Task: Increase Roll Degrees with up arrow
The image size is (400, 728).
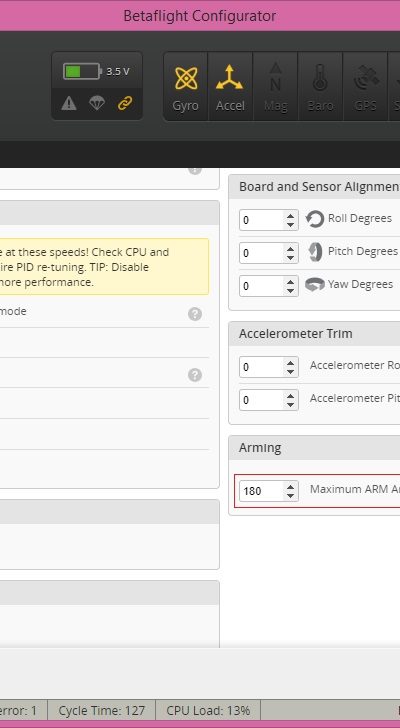Action: [290, 215]
